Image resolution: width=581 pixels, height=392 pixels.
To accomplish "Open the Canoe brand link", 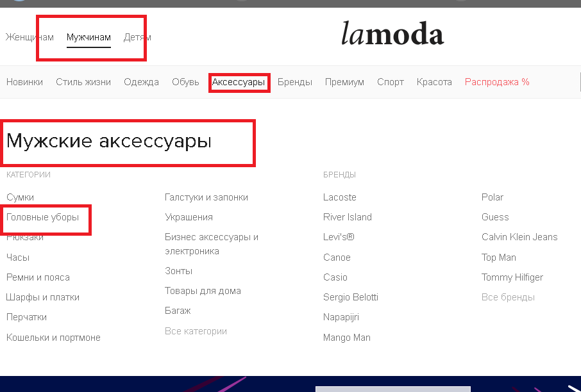I will 337,257.
